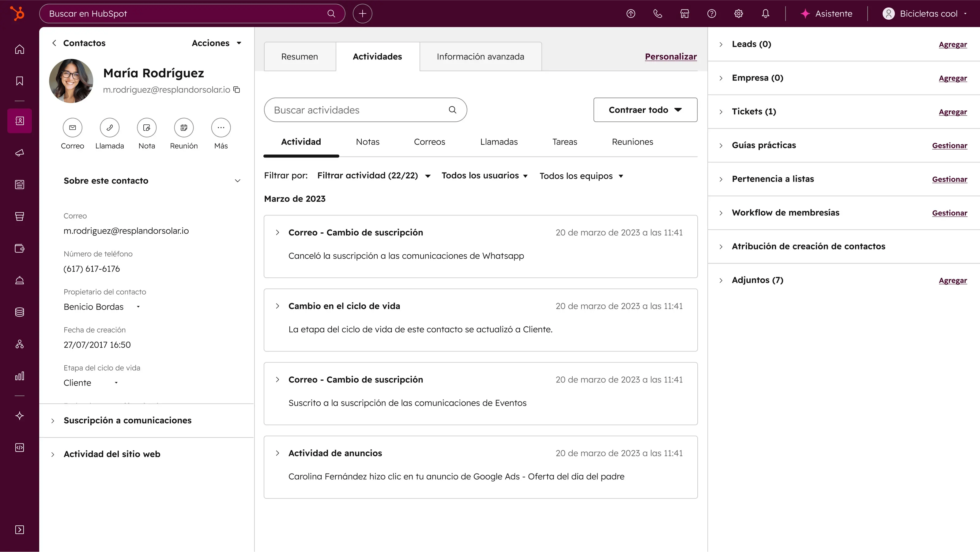This screenshot has width=980, height=552.
Task: Expand the sidebar with bottom arrow icon
Action: (x=19, y=530)
